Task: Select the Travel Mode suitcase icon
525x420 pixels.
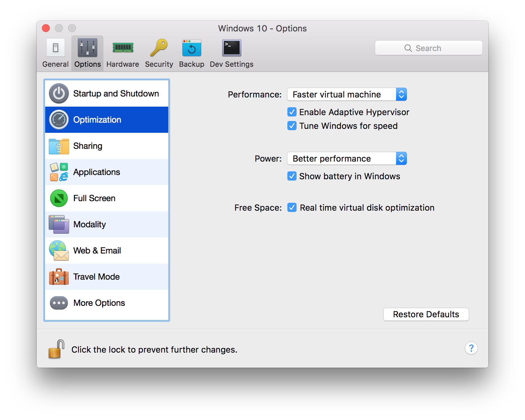Action: (x=59, y=277)
